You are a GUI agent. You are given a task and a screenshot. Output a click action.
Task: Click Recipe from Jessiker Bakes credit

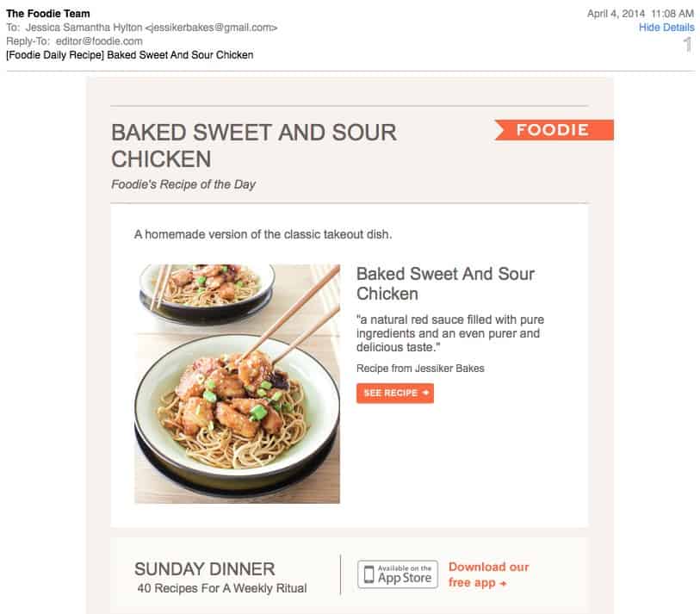point(420,369)
